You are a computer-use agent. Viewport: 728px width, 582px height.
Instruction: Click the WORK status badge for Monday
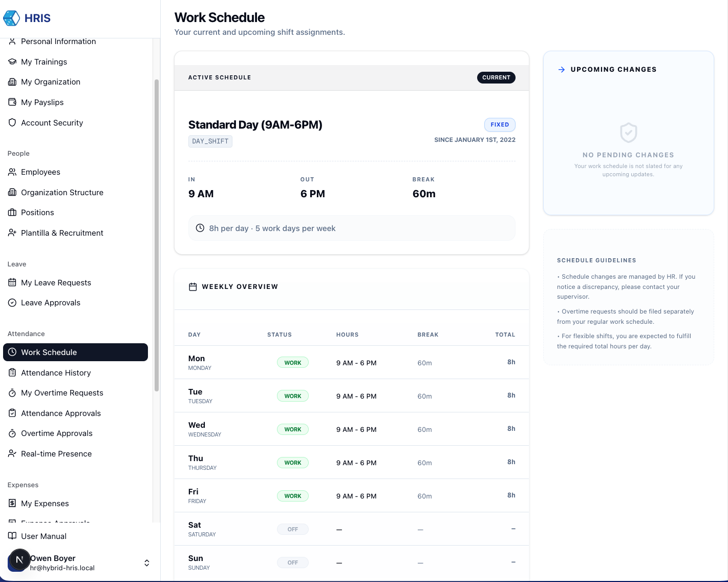[293, 363]
